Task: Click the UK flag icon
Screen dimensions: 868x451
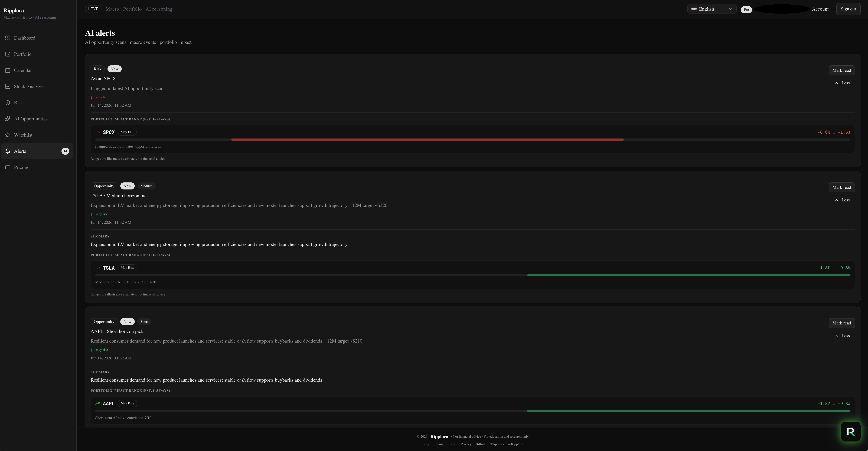Action: 694,9
